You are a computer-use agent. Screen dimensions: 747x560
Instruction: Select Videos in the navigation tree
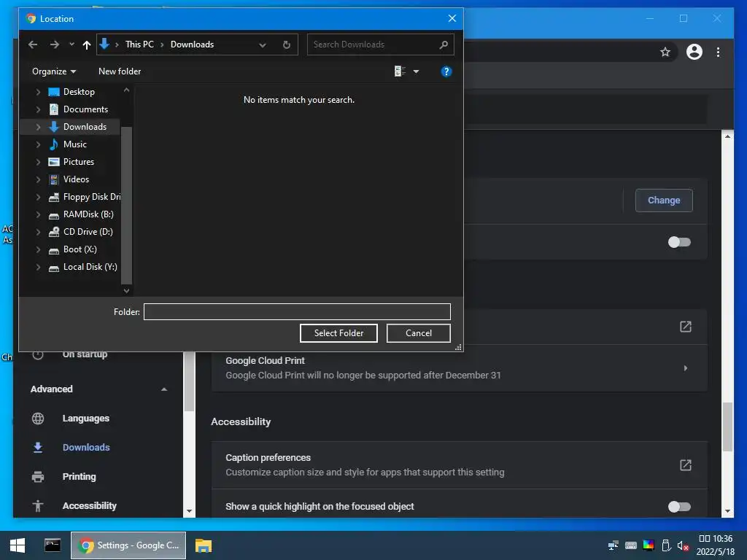coord(76,179)
